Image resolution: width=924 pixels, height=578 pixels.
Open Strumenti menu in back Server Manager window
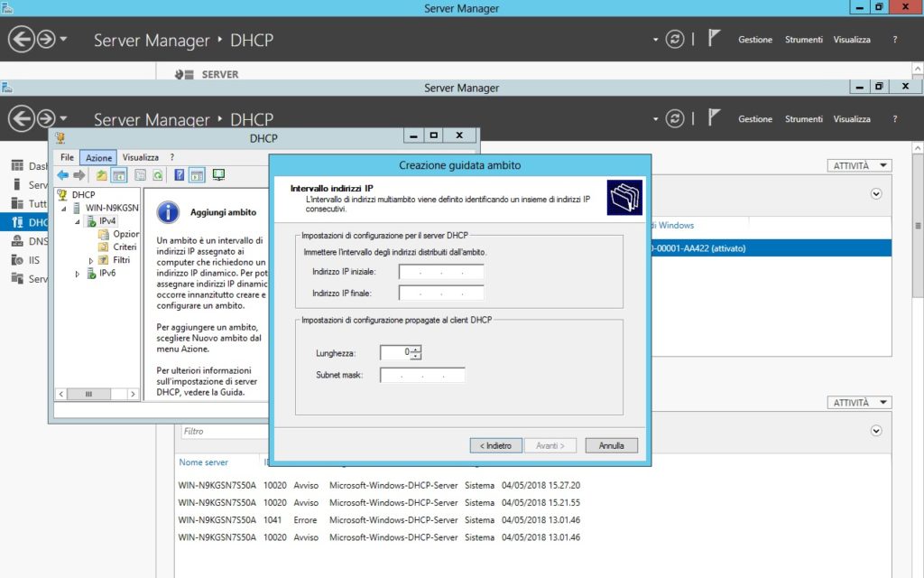coord(803,40)
